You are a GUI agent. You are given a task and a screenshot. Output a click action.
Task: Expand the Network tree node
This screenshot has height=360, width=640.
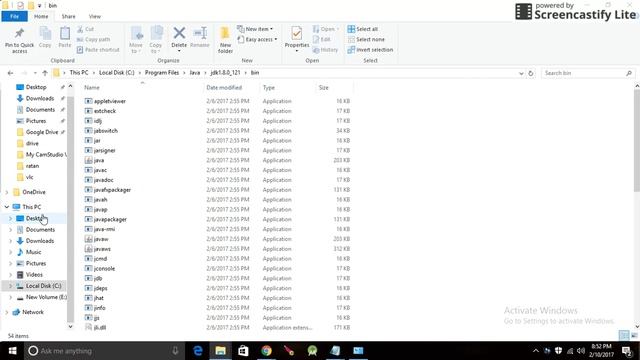point(7,312)
